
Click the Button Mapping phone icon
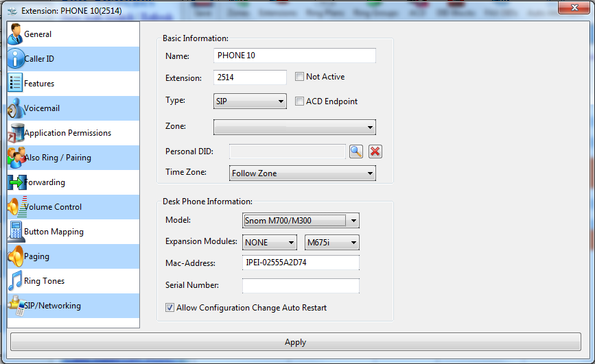[15, 232]
